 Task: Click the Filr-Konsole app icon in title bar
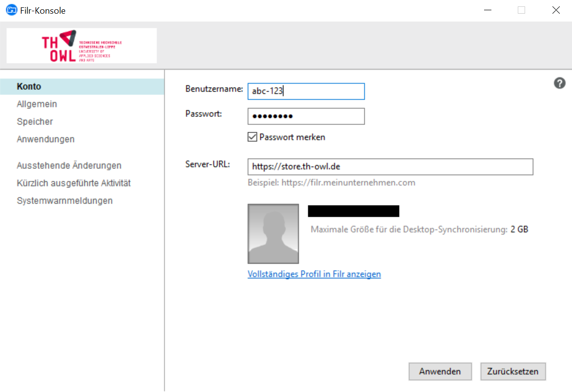point(11,10)
